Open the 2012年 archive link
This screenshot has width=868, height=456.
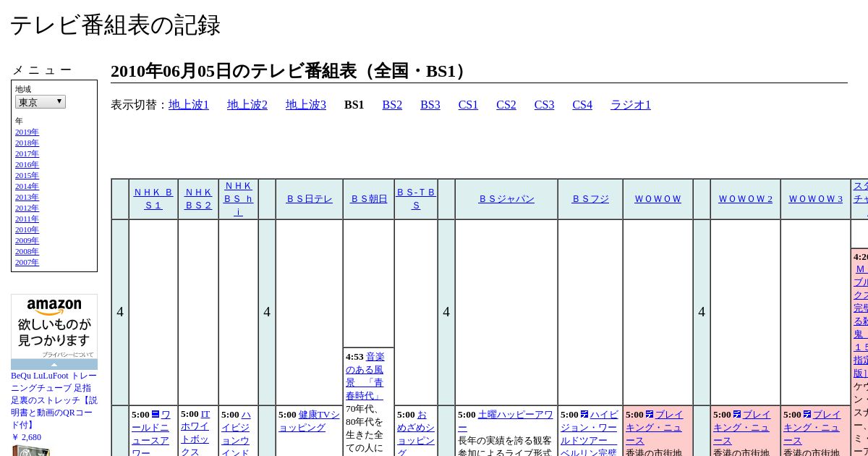27,208
